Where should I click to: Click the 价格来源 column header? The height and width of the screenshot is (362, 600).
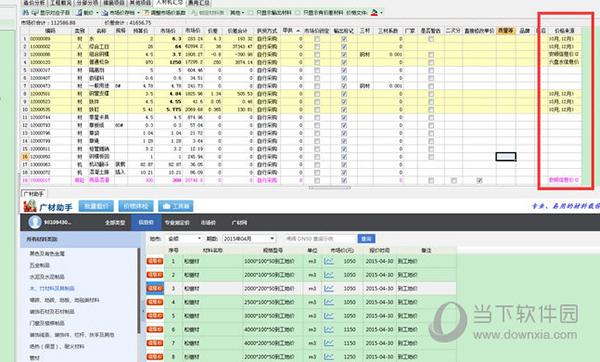pos(564,31)
